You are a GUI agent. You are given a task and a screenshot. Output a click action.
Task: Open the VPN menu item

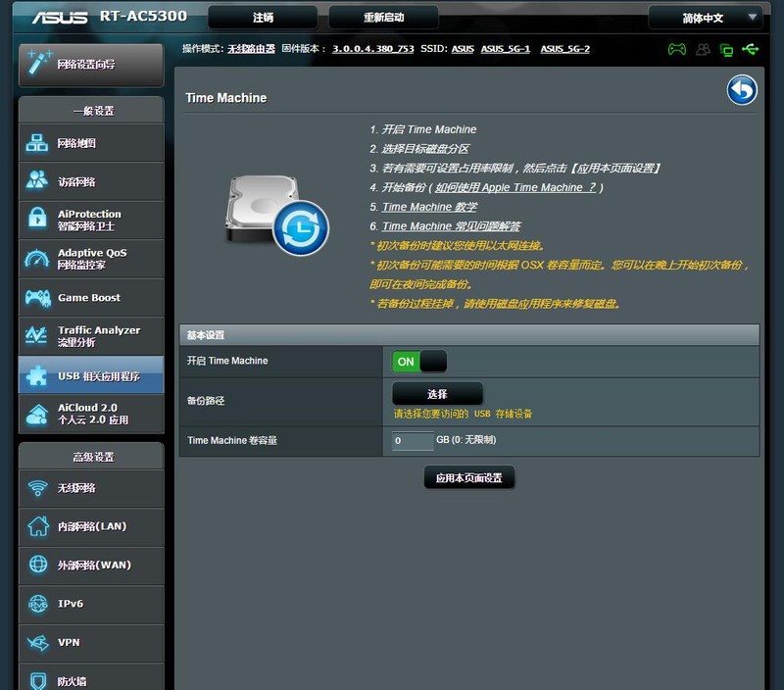(91, 643)
